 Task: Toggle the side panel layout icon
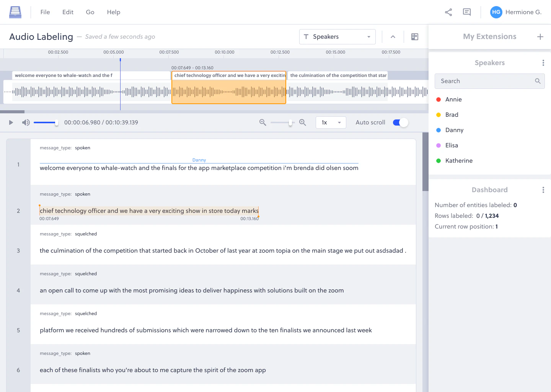coord(415,37)
